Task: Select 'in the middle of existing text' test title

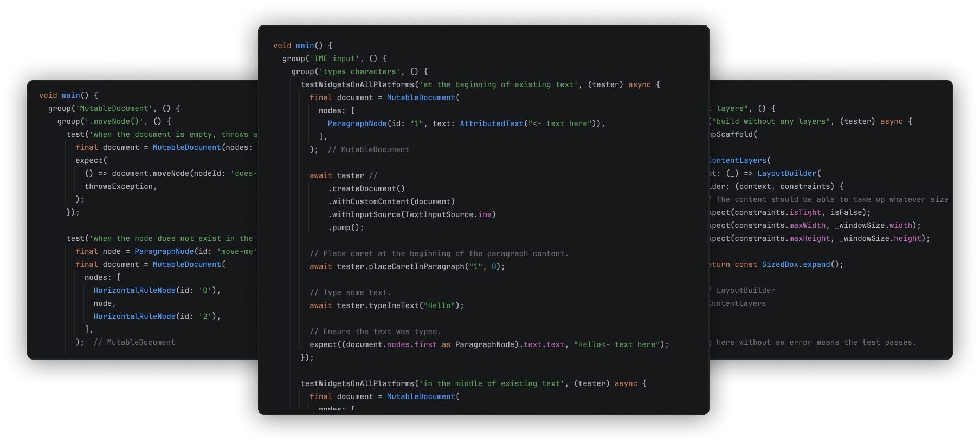Action: pyautogui.click(x=492, y=383)
